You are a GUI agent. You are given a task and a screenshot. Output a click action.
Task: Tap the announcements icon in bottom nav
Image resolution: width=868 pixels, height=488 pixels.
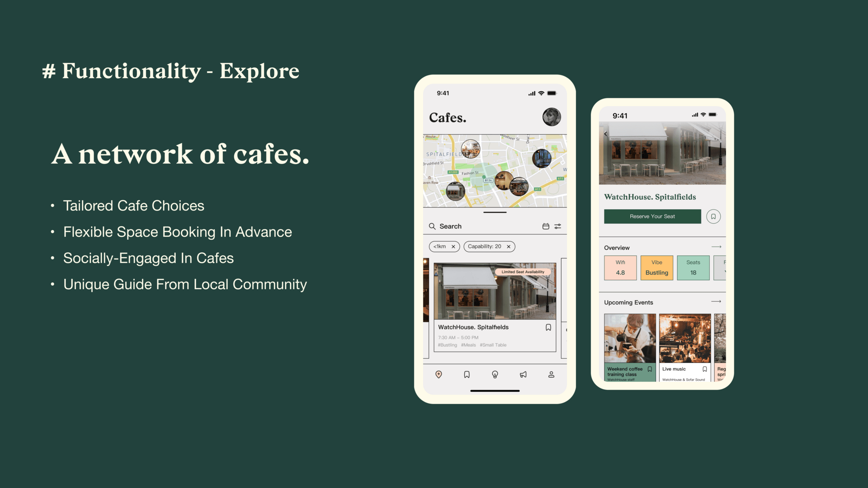point(523,375)
